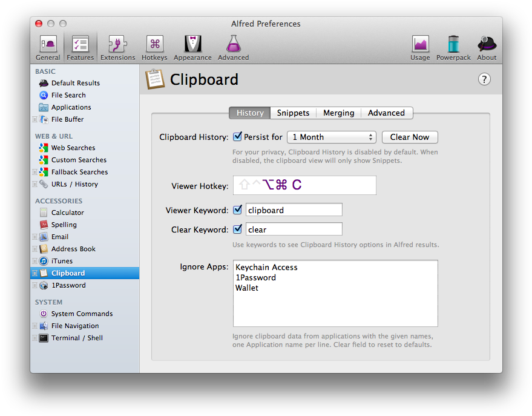Toggle the Fallback Searches indicator
This screenshot has height=416, width=532.
tap(34, 172)
